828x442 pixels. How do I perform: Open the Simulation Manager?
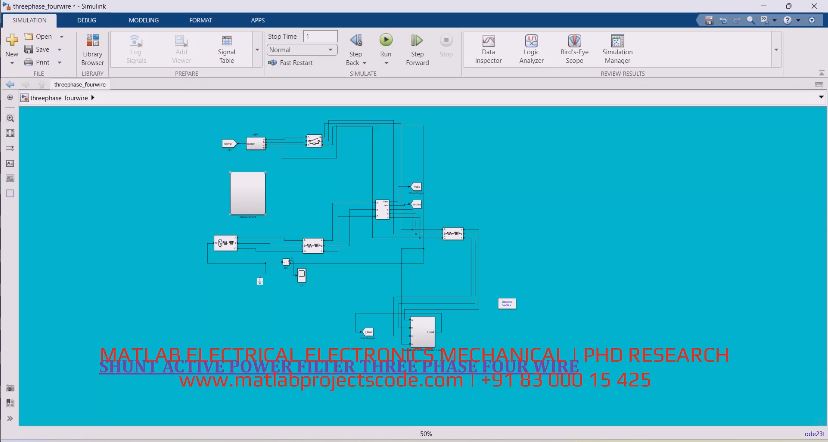(617, 47)
